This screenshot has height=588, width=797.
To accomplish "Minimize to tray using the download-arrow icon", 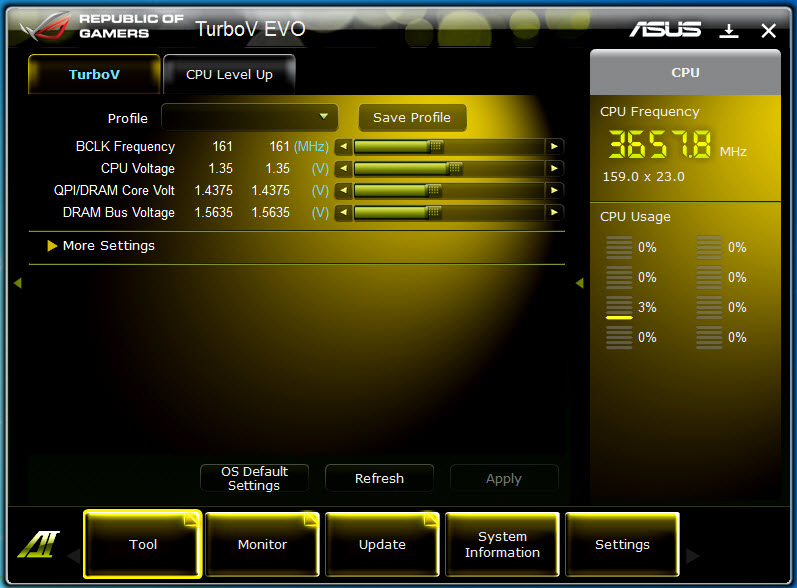I will tap(729, 30).
